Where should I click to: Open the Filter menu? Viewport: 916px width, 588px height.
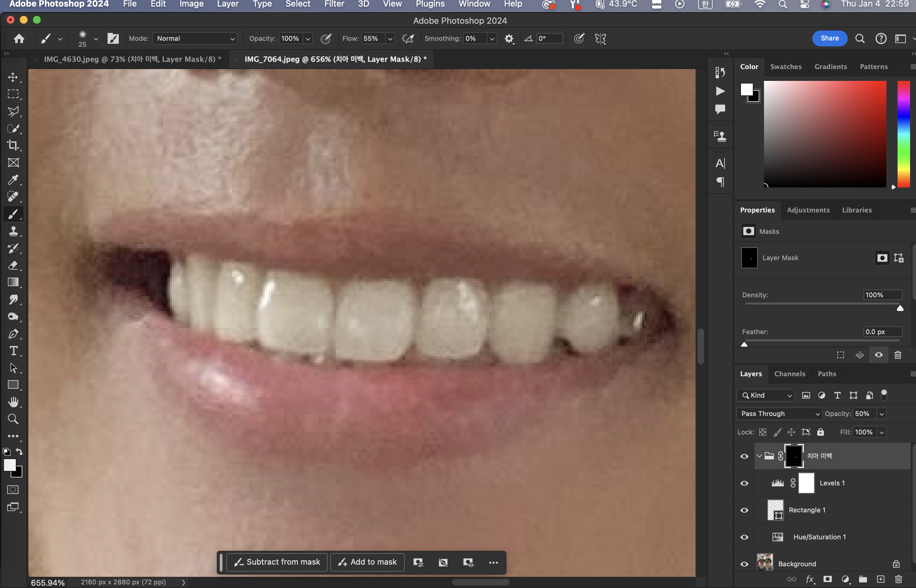(x=334, y=4)
